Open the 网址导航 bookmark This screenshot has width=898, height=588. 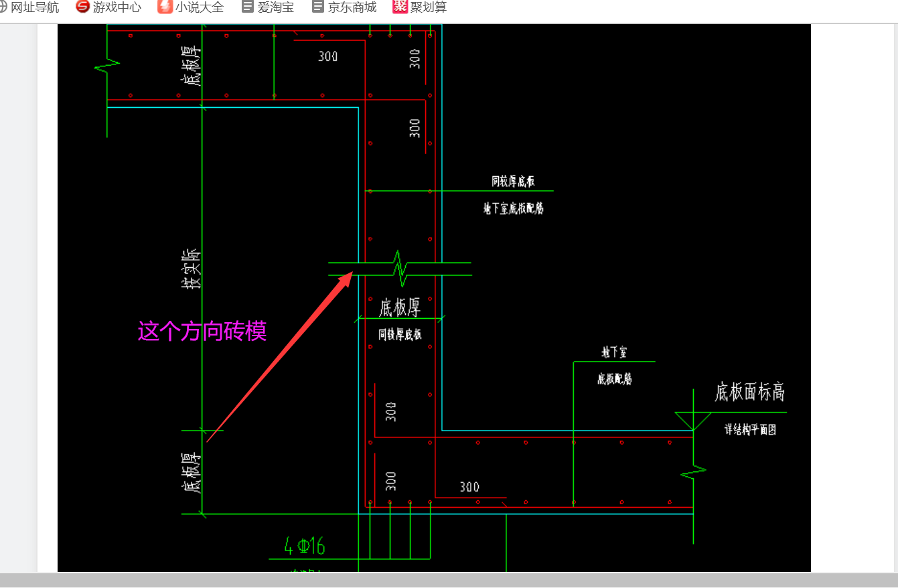(29, 7)
